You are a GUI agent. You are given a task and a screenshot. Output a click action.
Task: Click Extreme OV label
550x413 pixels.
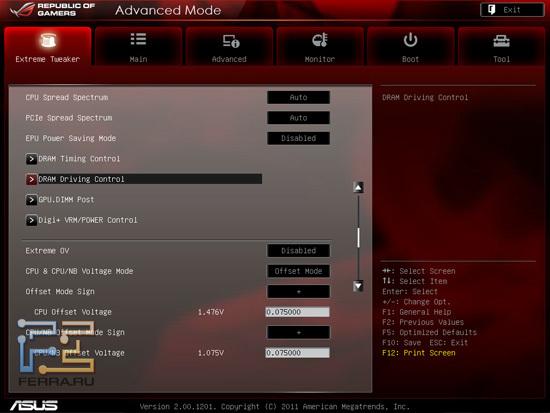pos(47,251)
